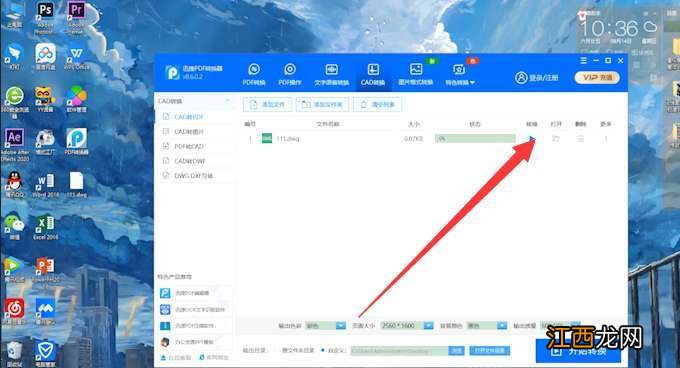Click the 0.07KB size cell for 111.dwg
680x368 pixels.
pos(413,139)
